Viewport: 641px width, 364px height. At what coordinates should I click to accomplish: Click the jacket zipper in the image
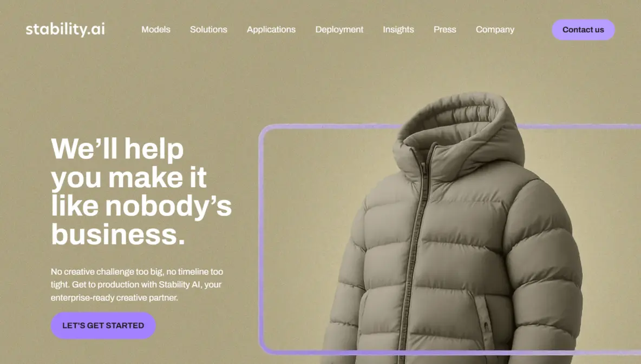414,253
